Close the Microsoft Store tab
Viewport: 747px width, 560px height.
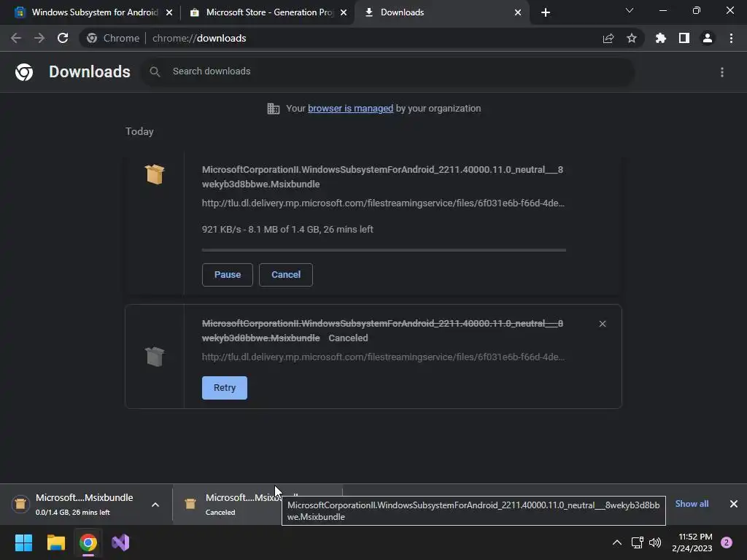[x=344, y=12]
